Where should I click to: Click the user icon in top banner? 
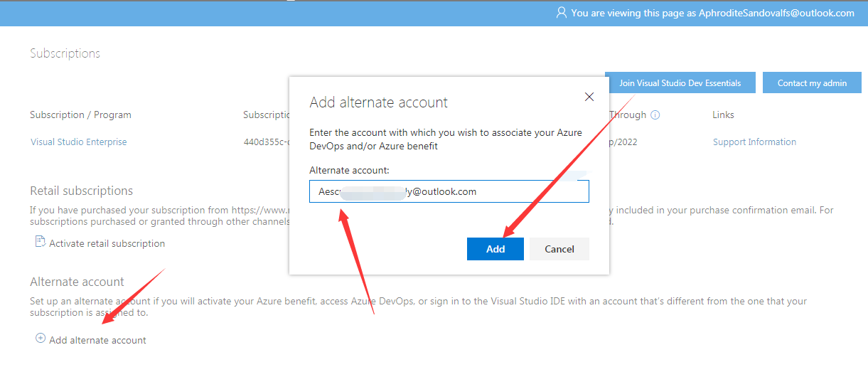[x=562, y=13]
